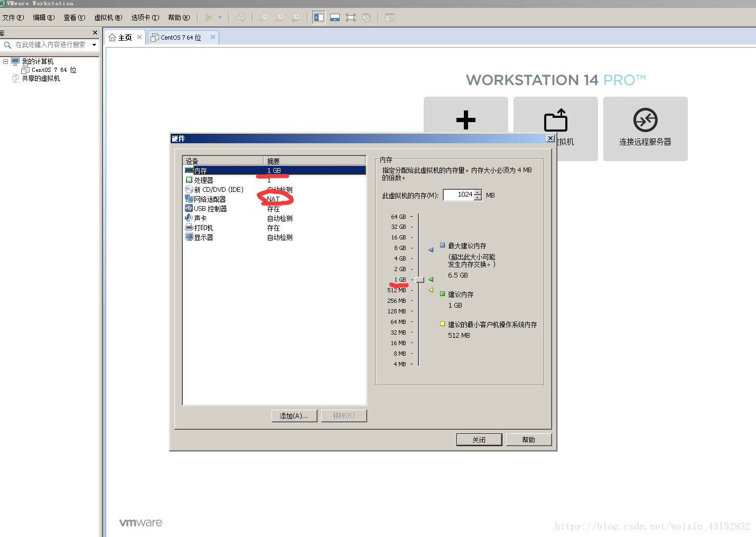
Task: Click the yellow minimum guest memory marker
Action: point(431,290)
